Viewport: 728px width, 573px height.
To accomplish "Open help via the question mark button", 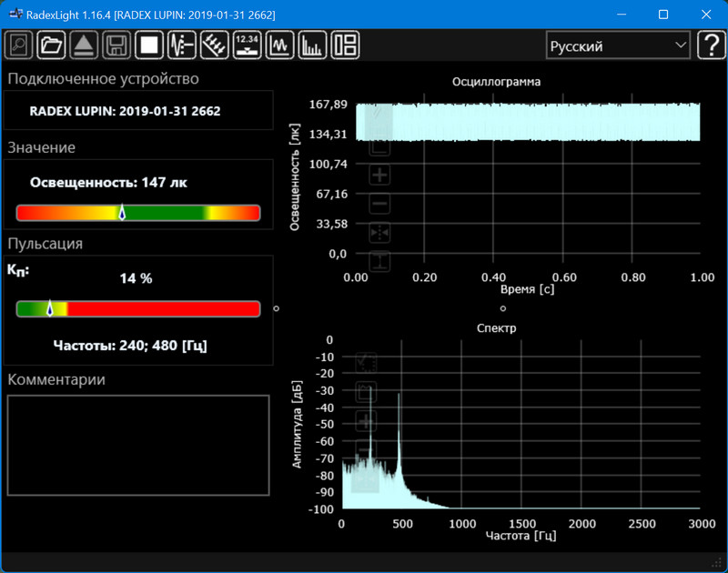I will point(711,45).
